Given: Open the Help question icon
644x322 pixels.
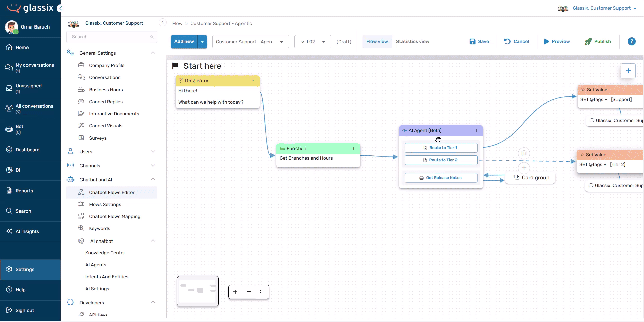Looking at the screenshot, I should [9, 290].
